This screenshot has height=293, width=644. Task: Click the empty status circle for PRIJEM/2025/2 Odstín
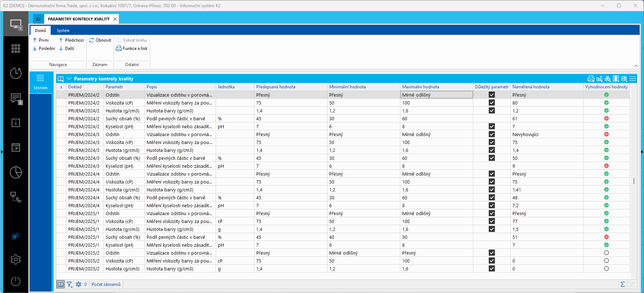(606, 253)
